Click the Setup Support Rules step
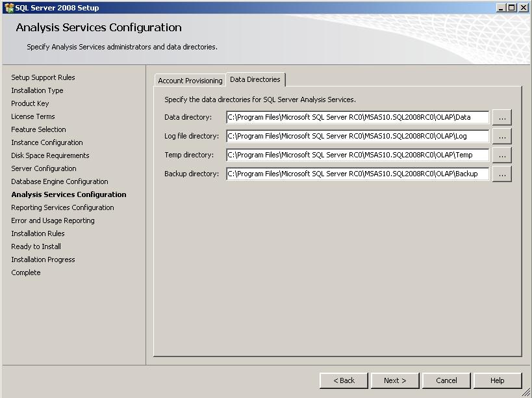 coord(43,77)
